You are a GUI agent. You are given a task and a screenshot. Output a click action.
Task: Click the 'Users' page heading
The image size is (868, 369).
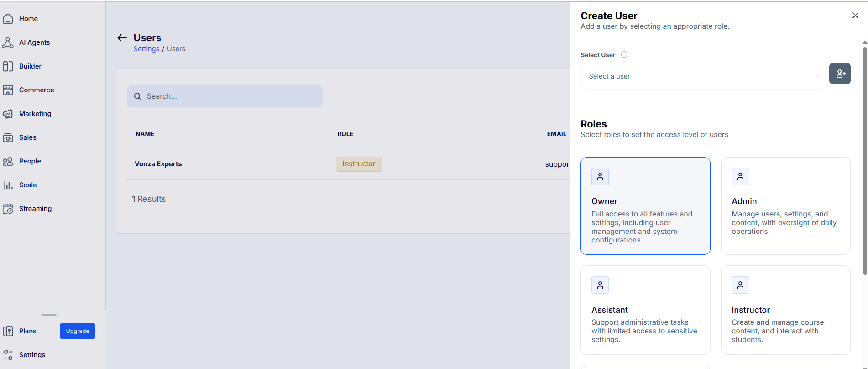pos(147,37)
